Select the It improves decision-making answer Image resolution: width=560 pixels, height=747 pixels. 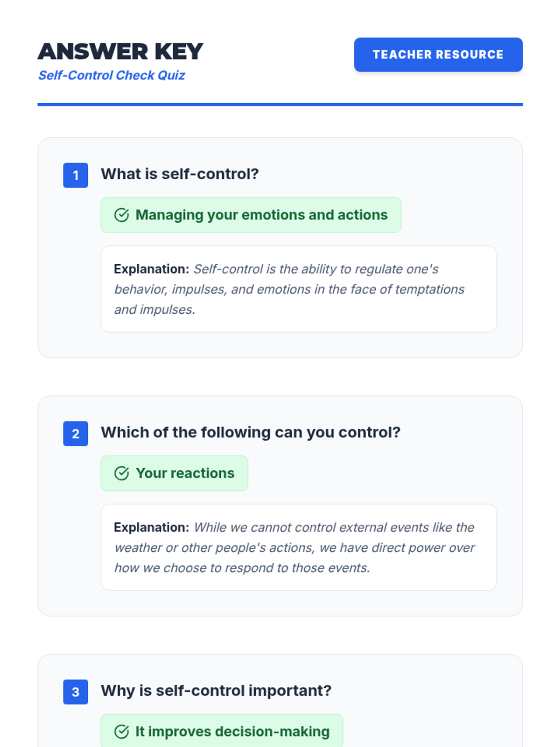click(x=232, y=732)
